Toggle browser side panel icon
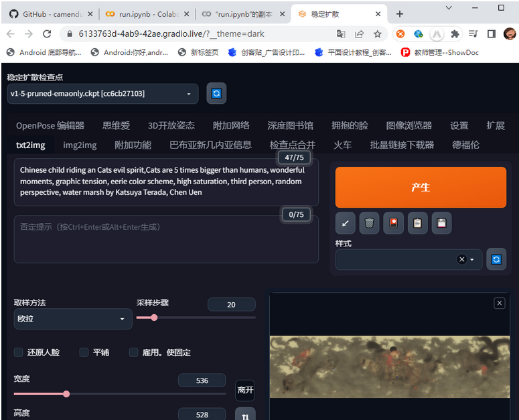The image size is (519, 420). coord(492,33)
